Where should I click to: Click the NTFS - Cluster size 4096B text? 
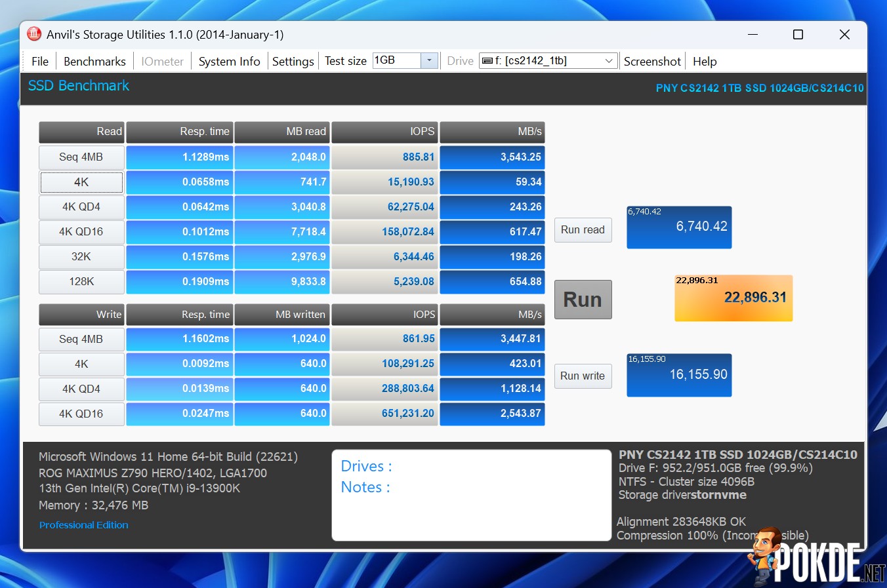tap(686, 482)
